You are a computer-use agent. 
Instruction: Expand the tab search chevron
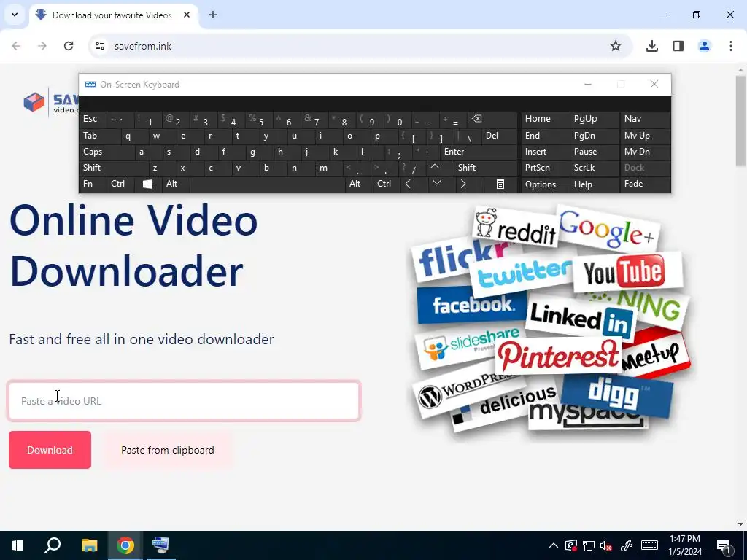coord(15,15)
